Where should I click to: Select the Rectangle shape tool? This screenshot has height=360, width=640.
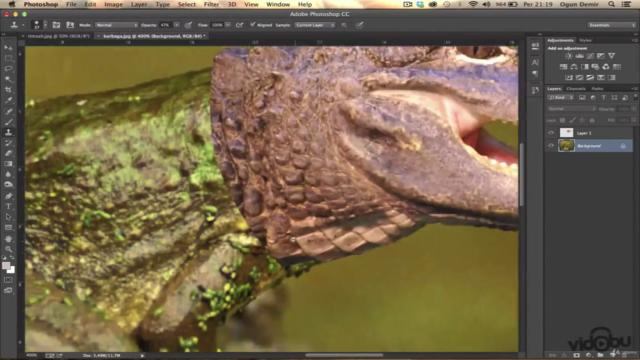8,228
